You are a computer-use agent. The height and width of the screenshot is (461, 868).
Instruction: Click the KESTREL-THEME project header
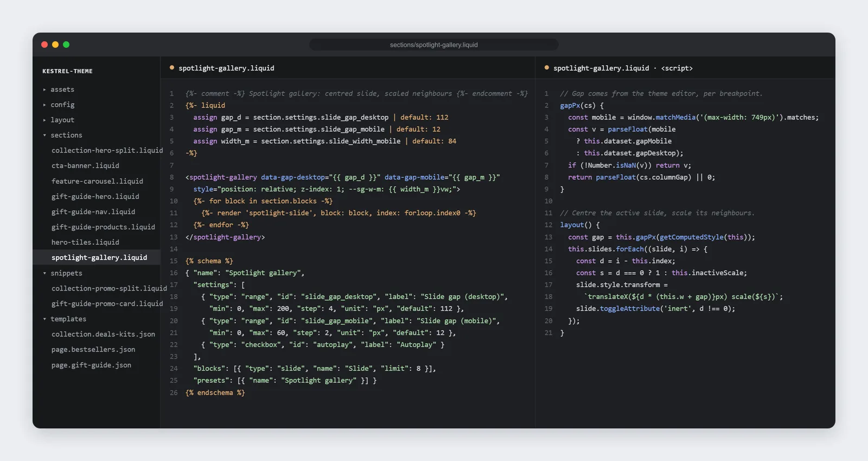click(67, 71)
